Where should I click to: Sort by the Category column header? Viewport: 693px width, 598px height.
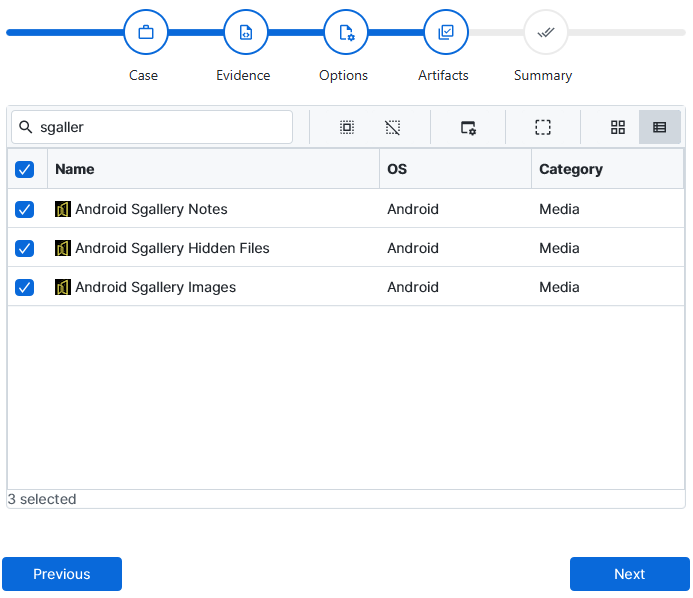point(608,169)
